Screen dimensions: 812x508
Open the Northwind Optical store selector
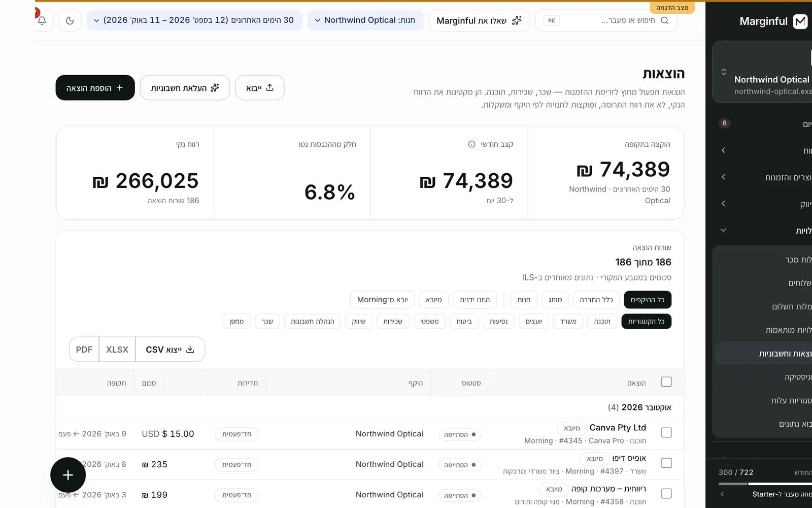tap(365, 20)
